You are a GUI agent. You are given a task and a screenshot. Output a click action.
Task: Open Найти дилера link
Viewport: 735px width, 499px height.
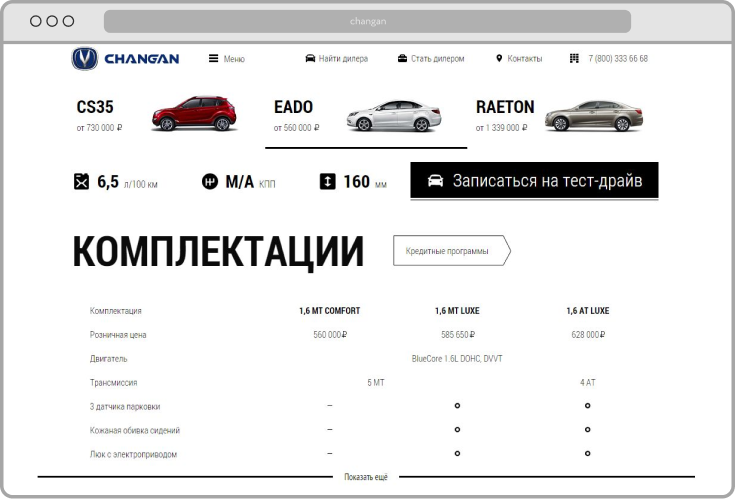click(x=343, y=59)
